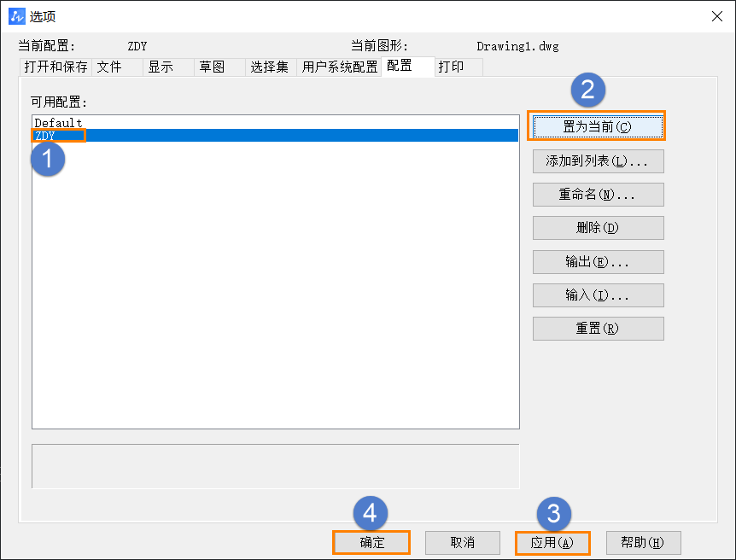Go to the 选择集 tab
The width and height of the screenshot is (736, 560).
click(271, 67)
